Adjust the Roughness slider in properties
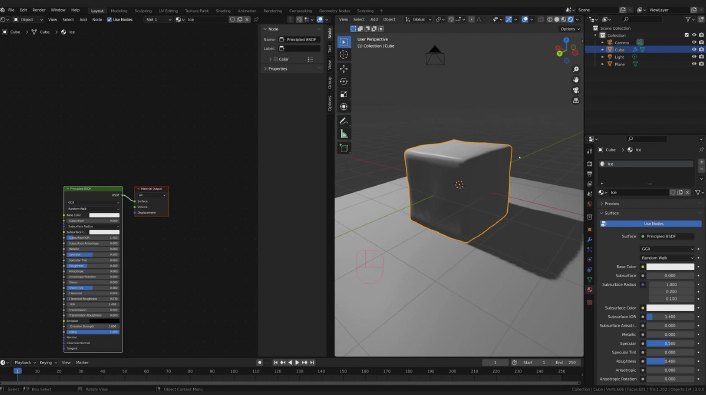The height and width of the screenshot is (395, 706). 670,361
